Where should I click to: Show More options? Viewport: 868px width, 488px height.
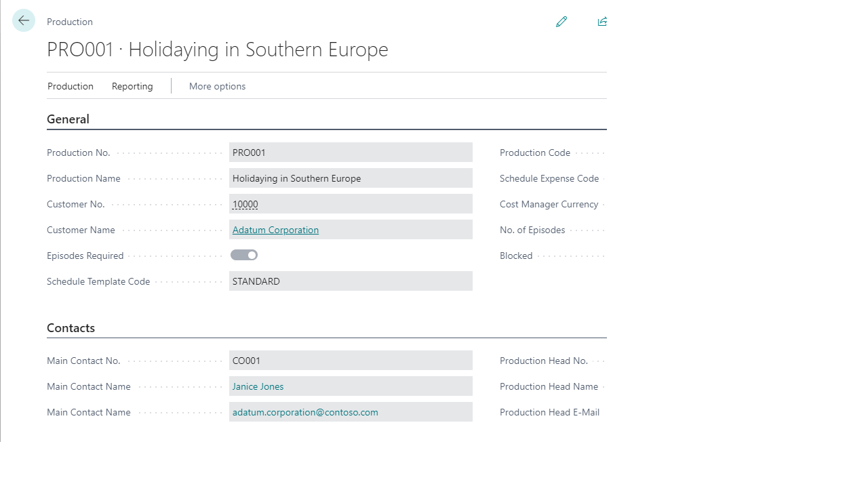tap(217, 86)
